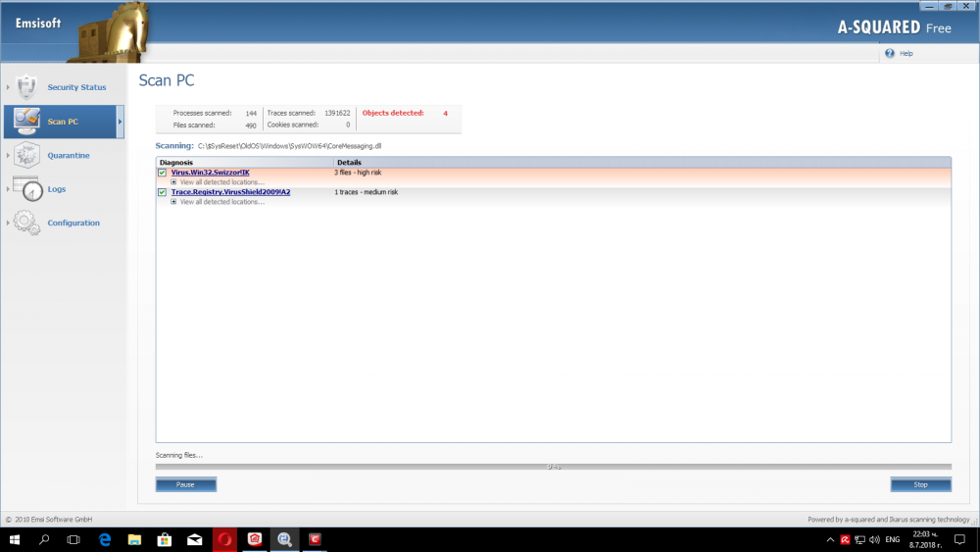Open File Explorer from taskbar

[134, 539]
